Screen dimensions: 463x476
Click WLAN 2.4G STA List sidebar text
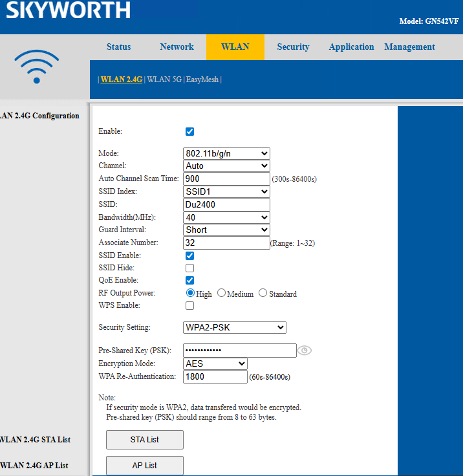pyautogui.click(x=35, y=440)
